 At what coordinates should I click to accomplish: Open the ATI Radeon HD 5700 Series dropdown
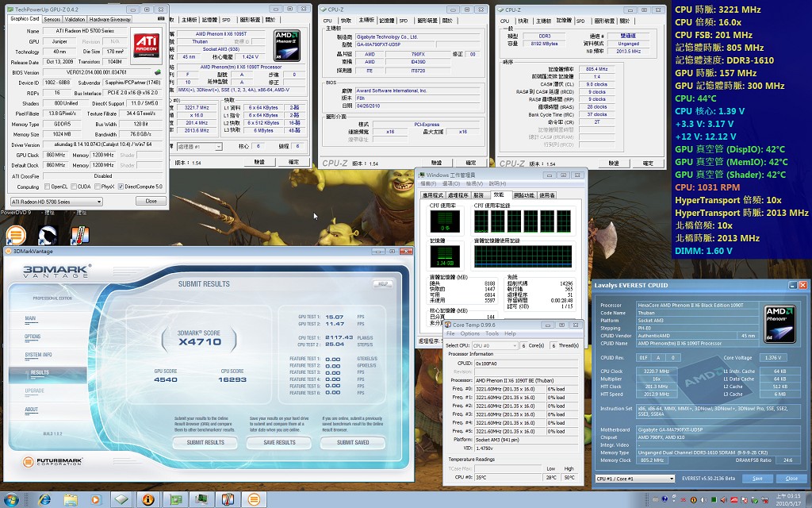56,202
